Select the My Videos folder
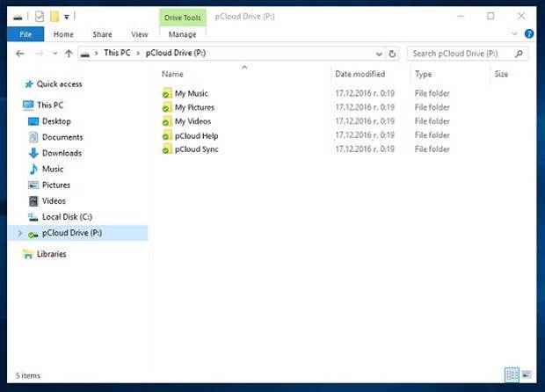Image resolution: width=545 pixels, height=392 pixels. pyautogui.click(x=193, y=121)
